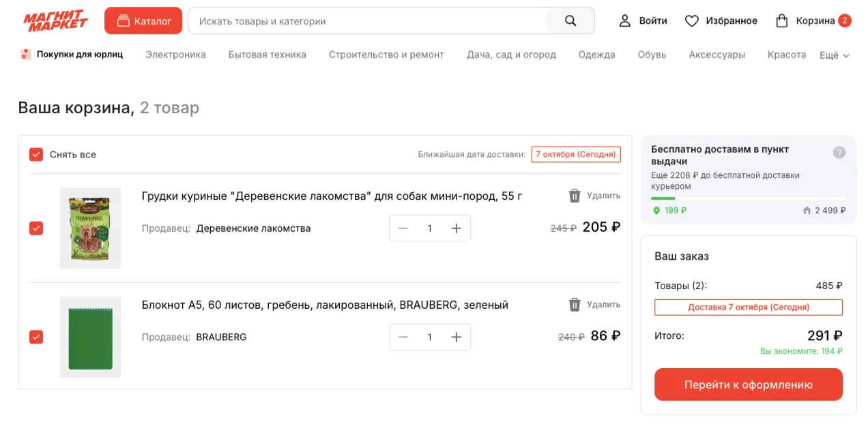Open the Электроника category
Viewport: 868px width, 437px height.
tap(175, 55)
